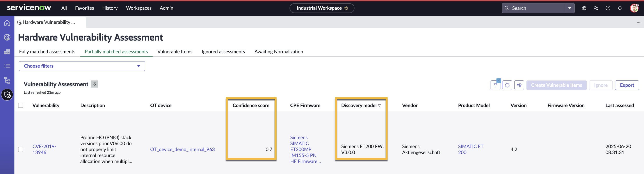Go to Home in the sidebar
644x174 pixels.
[7, 23]
